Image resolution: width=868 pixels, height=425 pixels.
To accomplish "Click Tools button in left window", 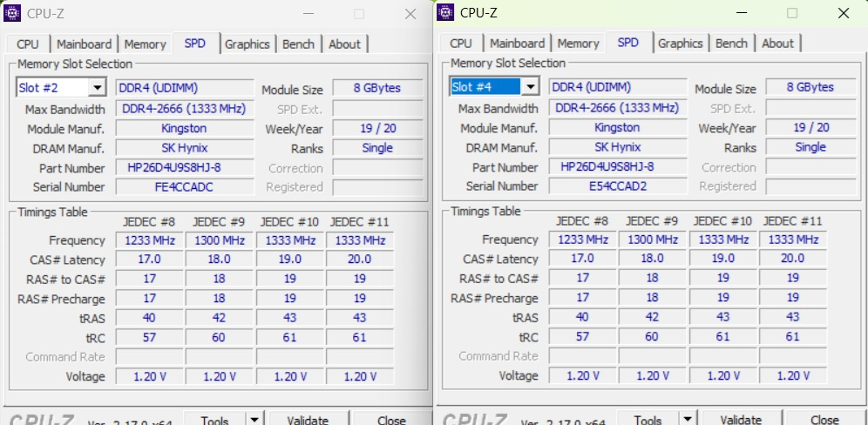I will point(214,420).
